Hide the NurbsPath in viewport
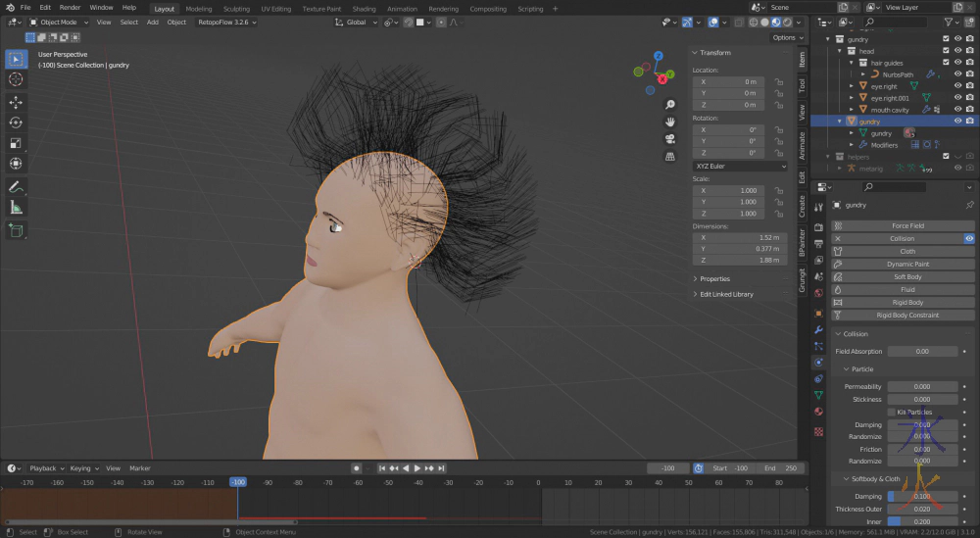Viewport: 980px width, 538px height. coord(957,74)
